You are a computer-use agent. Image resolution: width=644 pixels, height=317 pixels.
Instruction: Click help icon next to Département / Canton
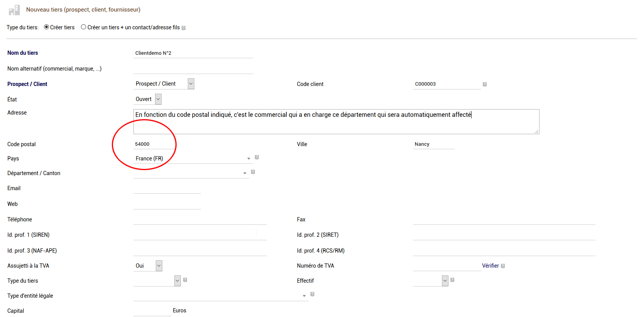pyautogui.click(x=253, y=172)
